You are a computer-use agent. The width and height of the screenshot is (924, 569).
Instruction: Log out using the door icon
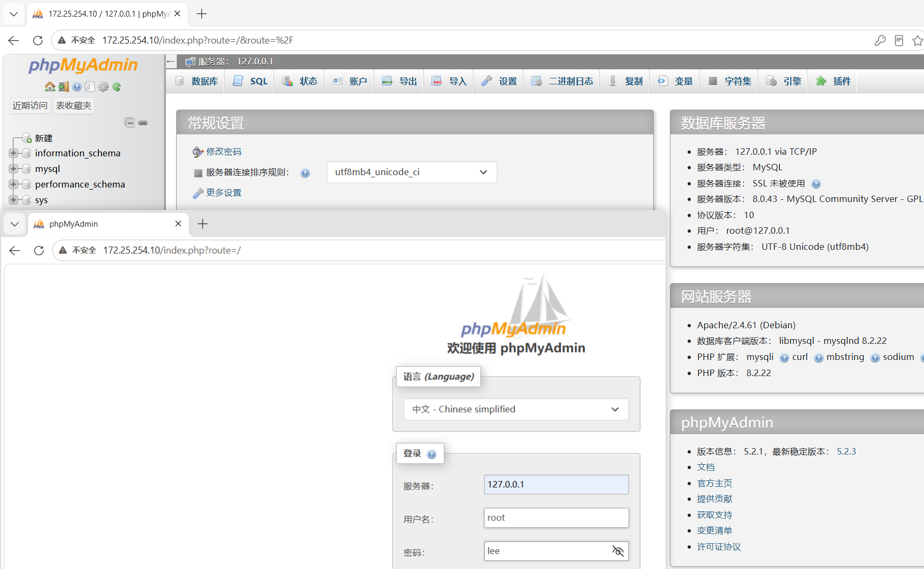(x=63, y=87)
